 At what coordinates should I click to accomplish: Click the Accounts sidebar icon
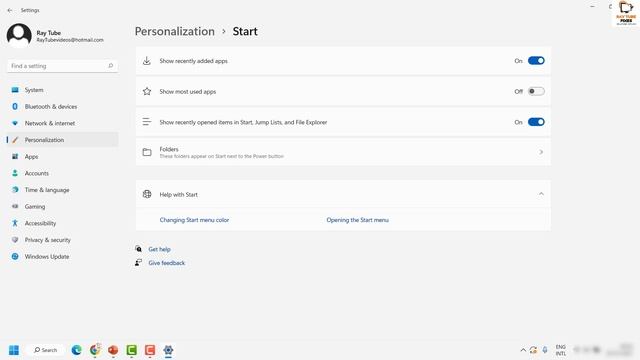pos(15,173)
